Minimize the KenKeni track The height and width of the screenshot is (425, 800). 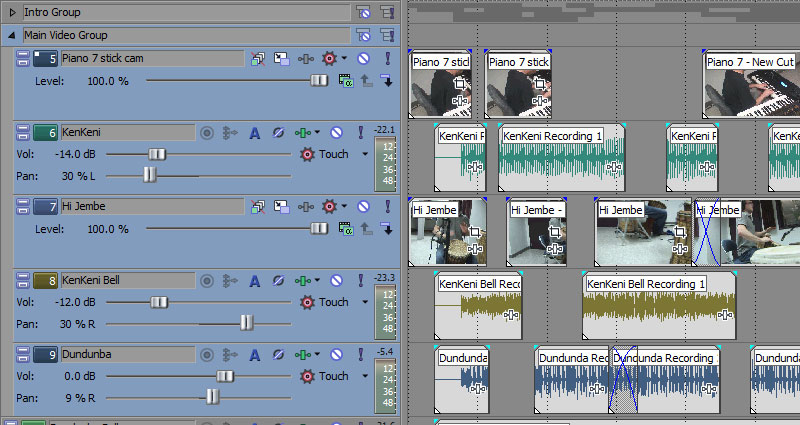(23, 132)
